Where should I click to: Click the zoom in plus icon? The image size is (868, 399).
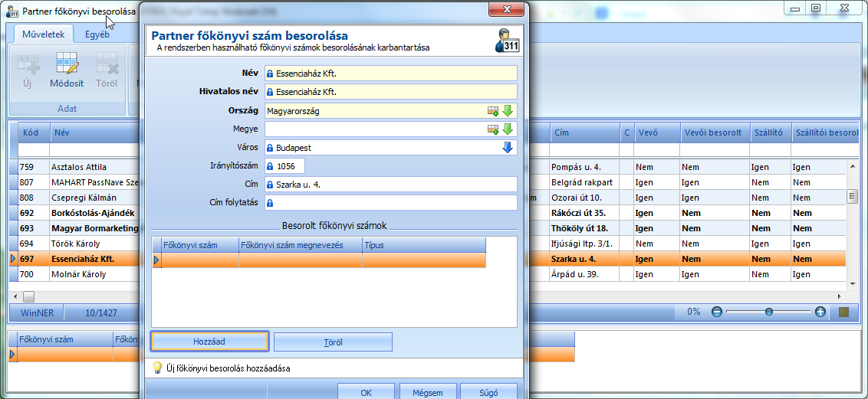[820, 312]
